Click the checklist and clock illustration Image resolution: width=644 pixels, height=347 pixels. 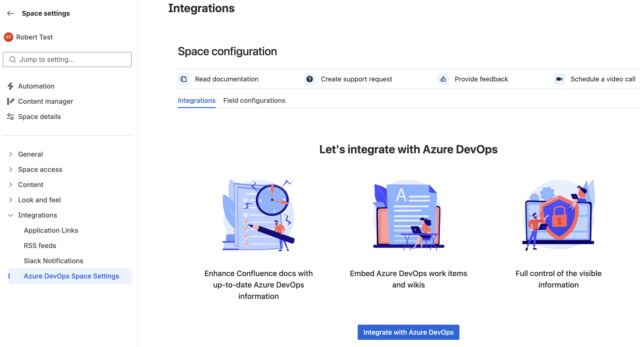(259, 215)
